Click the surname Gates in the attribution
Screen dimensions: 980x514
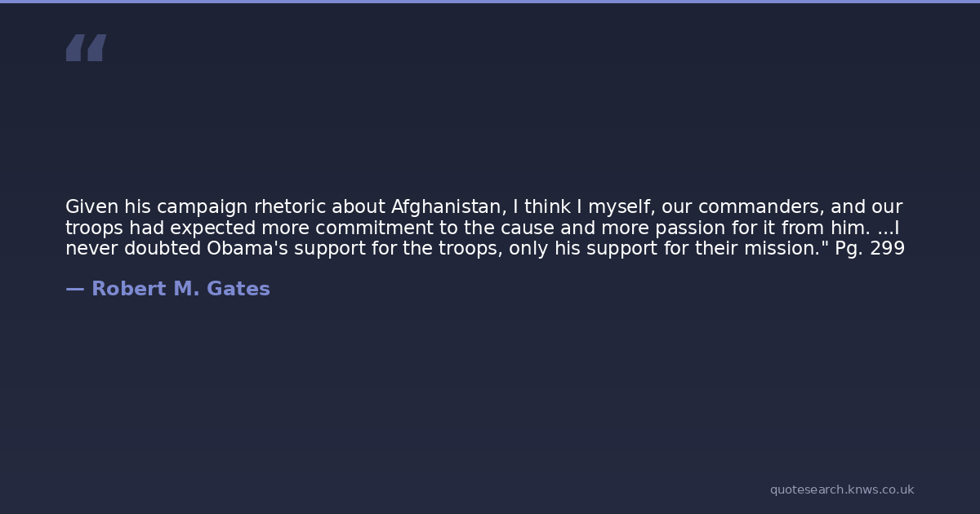point(238,289)
